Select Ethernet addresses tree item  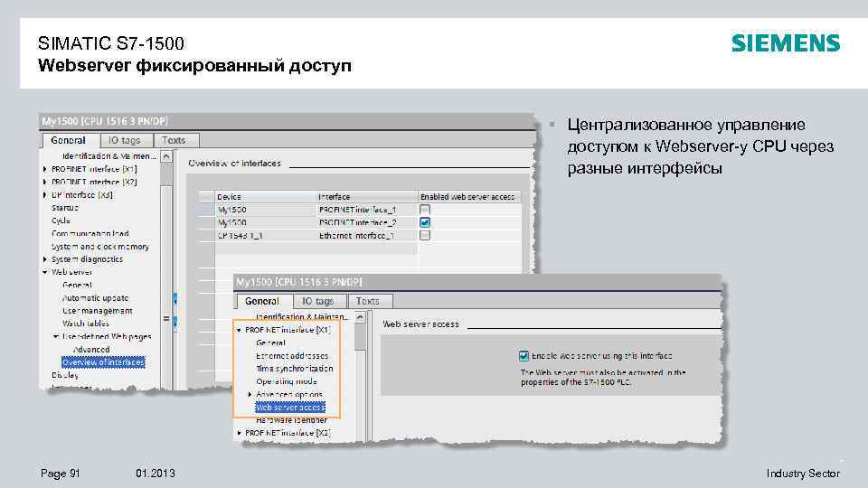pyautogui.click(x=292, y=356)
